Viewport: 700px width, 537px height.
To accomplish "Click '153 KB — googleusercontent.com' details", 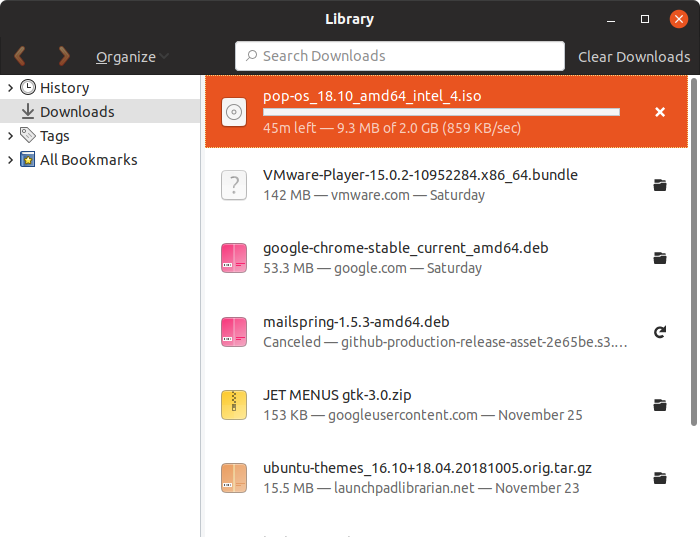I will pyautogui.click(x=422, y=415).
